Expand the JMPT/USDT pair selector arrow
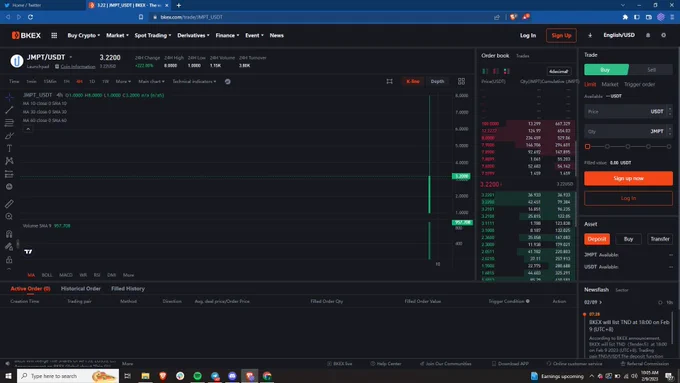This screenshot has width=680, height=383. [71, 57]
